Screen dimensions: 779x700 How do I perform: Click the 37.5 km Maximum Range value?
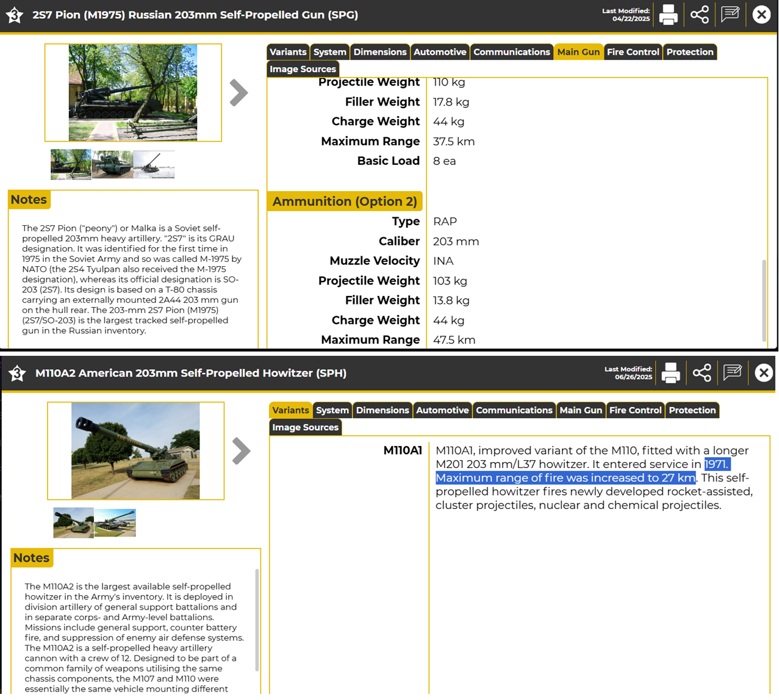454,142
